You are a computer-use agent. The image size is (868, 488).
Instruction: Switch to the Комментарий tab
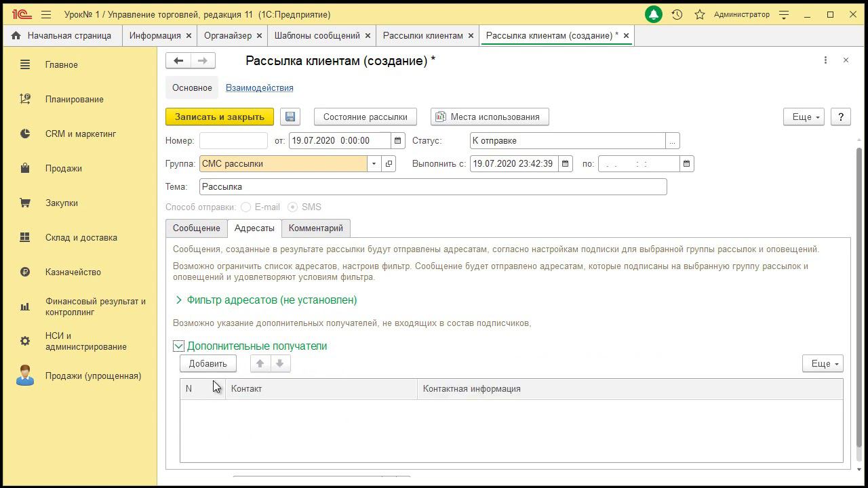(316, 228)
